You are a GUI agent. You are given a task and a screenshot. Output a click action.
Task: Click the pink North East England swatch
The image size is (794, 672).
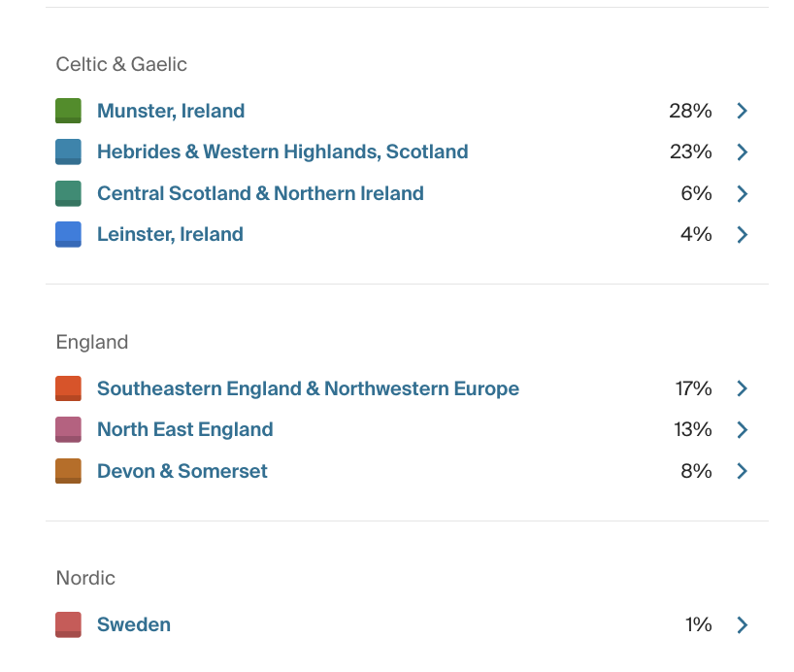(68, 429)
